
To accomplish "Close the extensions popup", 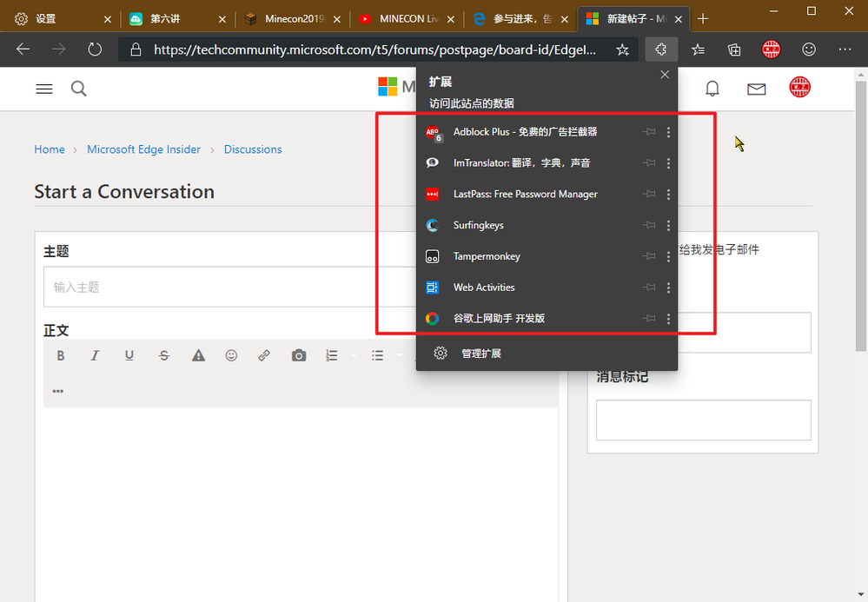I will 665,75.
